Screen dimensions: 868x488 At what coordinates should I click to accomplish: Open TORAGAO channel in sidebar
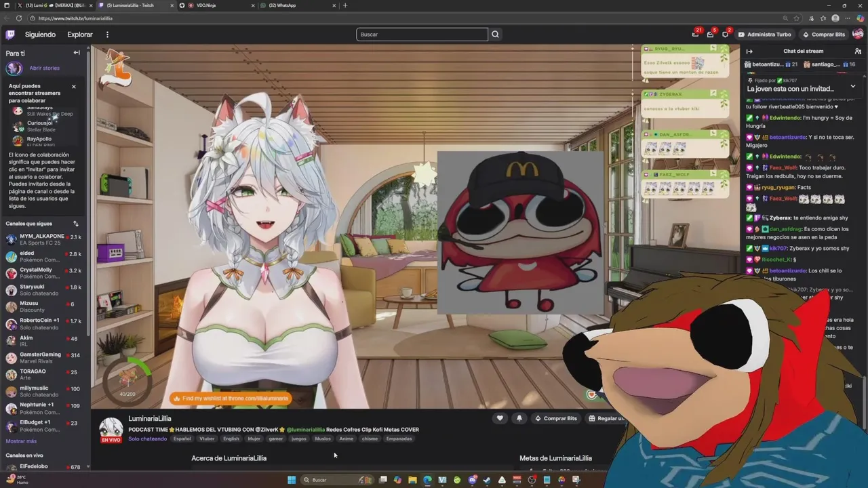(x=43, y=375)
